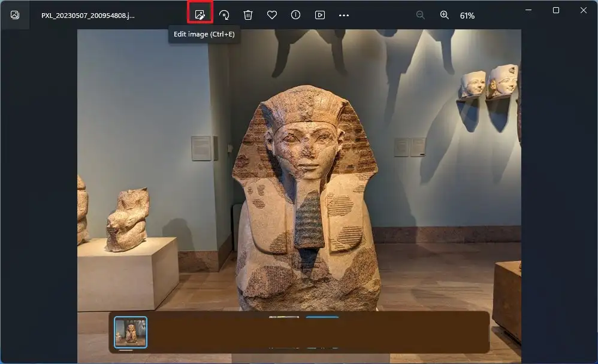
Task: Zoom out of the photo
Action: [x=421, y=15]
